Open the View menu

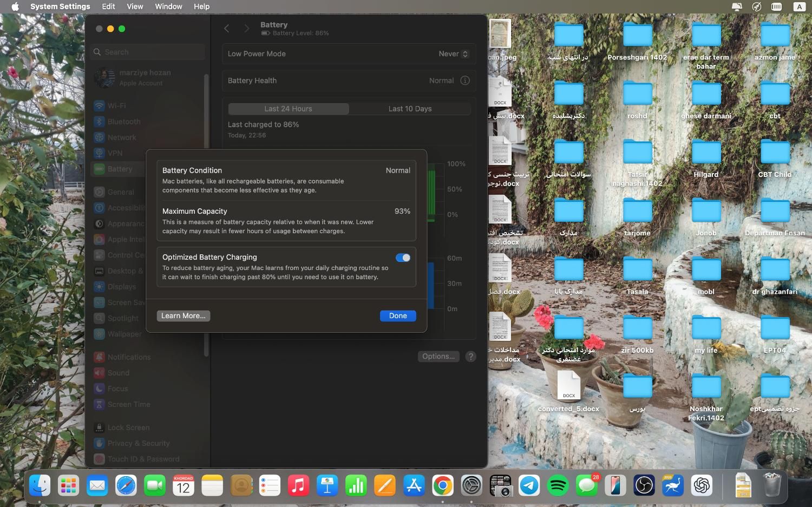tap(135, 6)
